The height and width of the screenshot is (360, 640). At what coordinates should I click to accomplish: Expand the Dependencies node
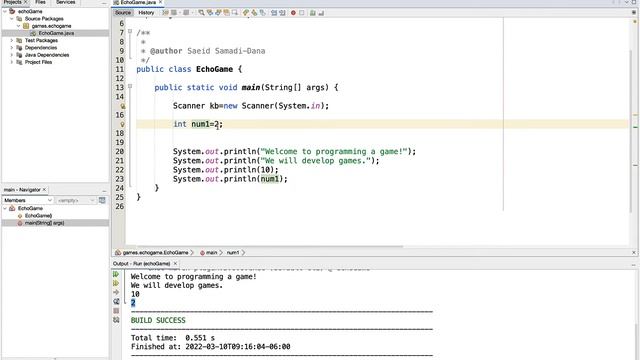(12, 48)
